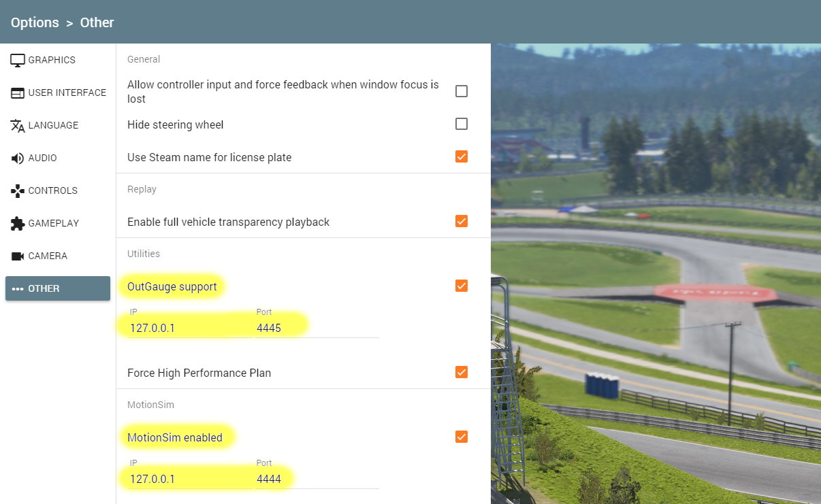
Task: Click the Language translate icon
Action: (18, 125)
